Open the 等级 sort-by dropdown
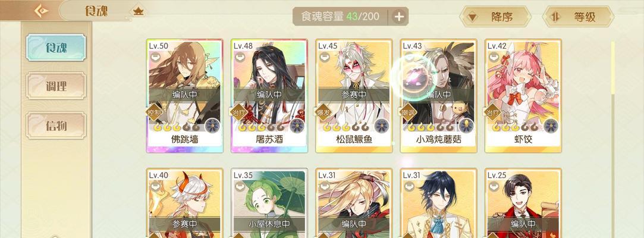The image size is (644, 238). [x=578, y=17]
